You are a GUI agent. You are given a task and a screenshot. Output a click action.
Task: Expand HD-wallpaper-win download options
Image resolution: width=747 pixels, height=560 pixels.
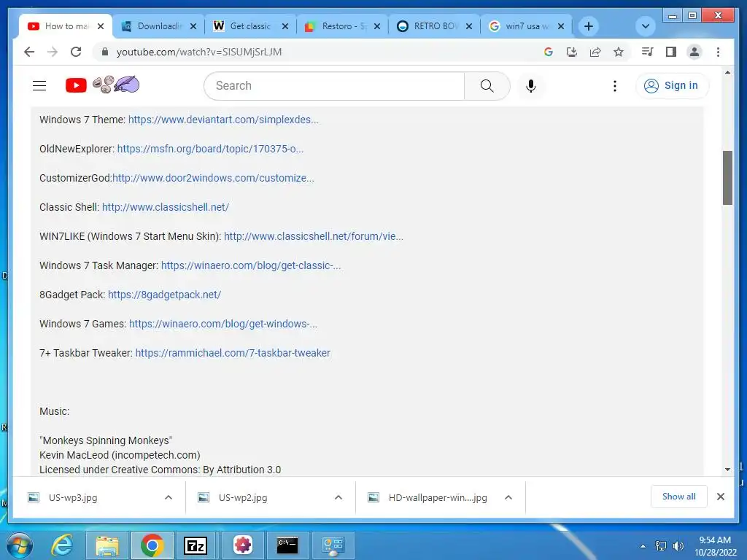pyautogui.click(x=508, y=497)
